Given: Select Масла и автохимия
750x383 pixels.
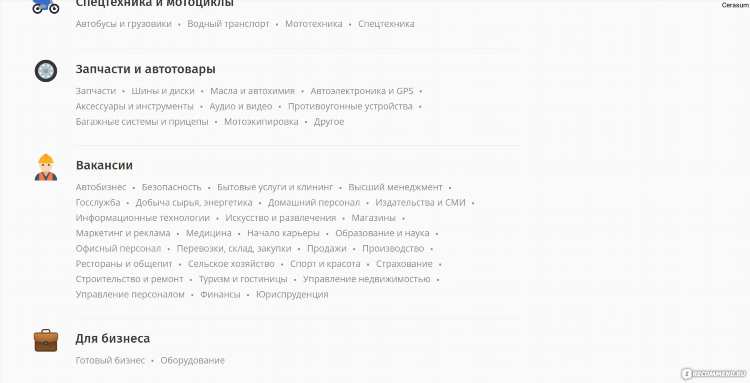Looking at the screenshot, I should (253, 91).
